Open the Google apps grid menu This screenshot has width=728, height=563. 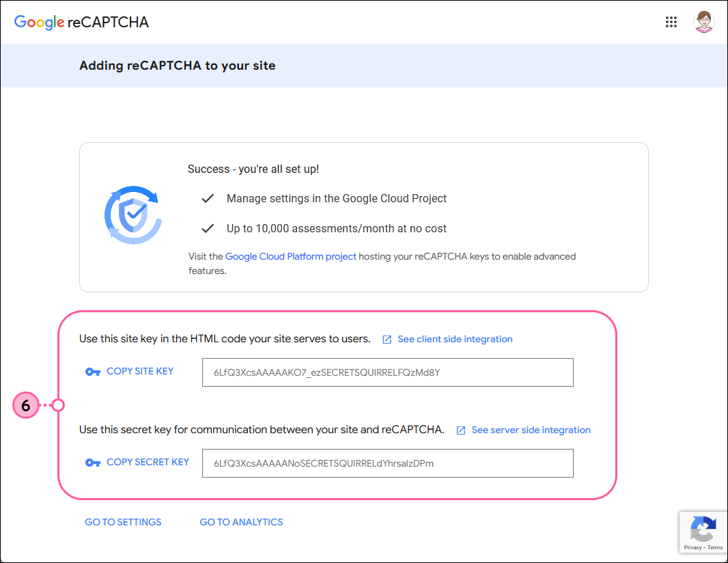pos(671,22)
